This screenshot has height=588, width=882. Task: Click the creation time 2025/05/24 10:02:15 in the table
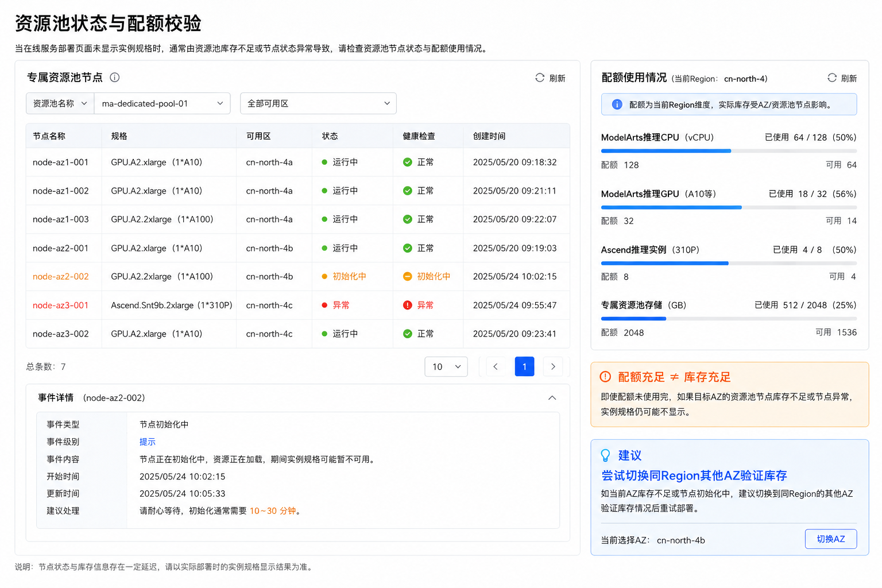[x=515, y=276]
